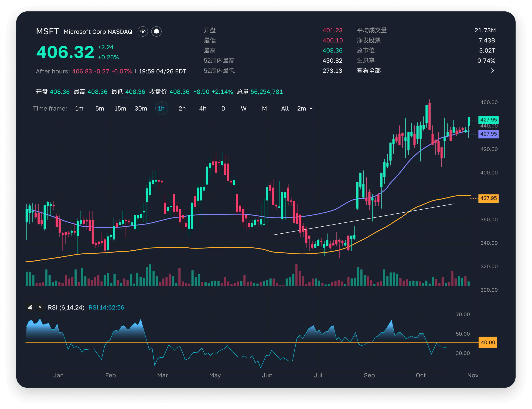Click the MSFT ticker symbol

pos(48,31)
